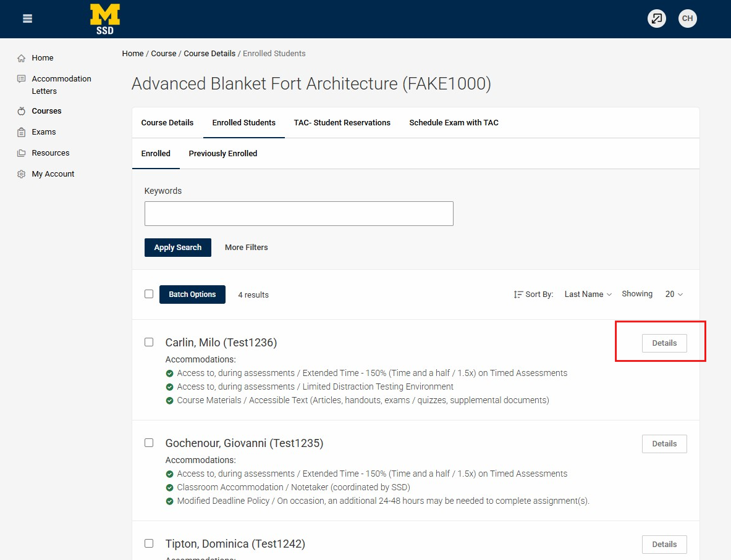Click the page title Advanced Blanket Fort Architecture
731x560 pixels.
coord(311,84)
